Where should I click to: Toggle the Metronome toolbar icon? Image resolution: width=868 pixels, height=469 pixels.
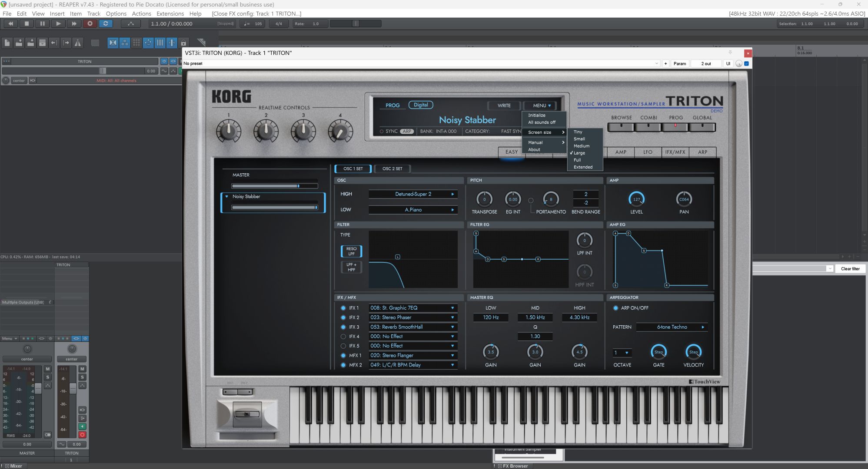(x=78, y=43)
